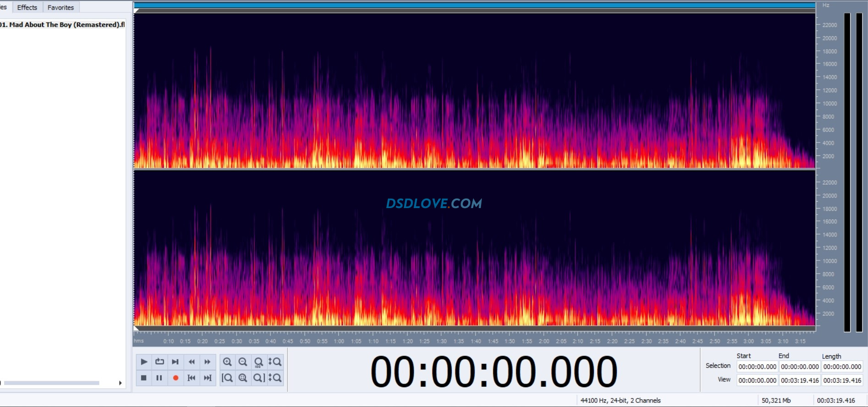Click the file panel horizontal scrollbar thumb
The height and width of the screenshot is (407, 868).
coord(51,383)
